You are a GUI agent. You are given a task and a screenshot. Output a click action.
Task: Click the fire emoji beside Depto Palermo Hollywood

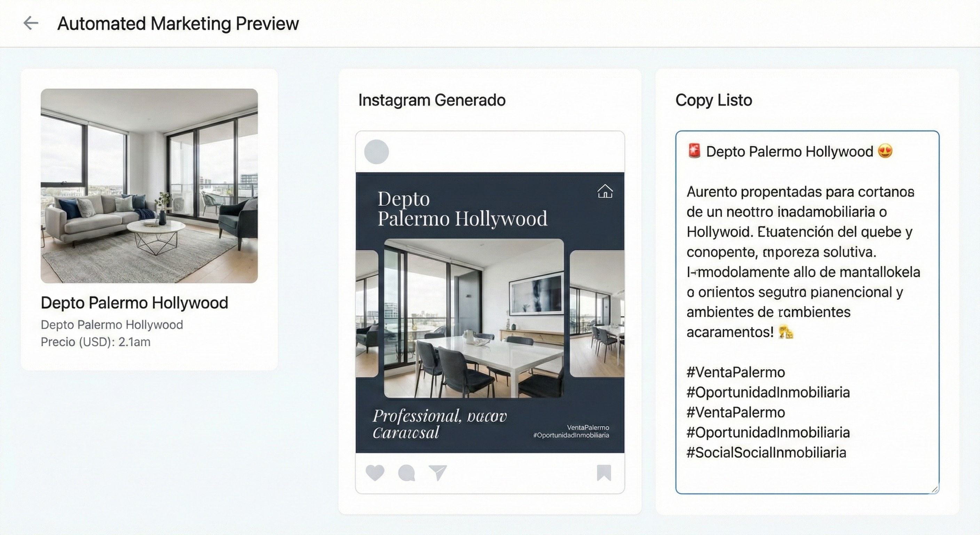click(694, 151)
